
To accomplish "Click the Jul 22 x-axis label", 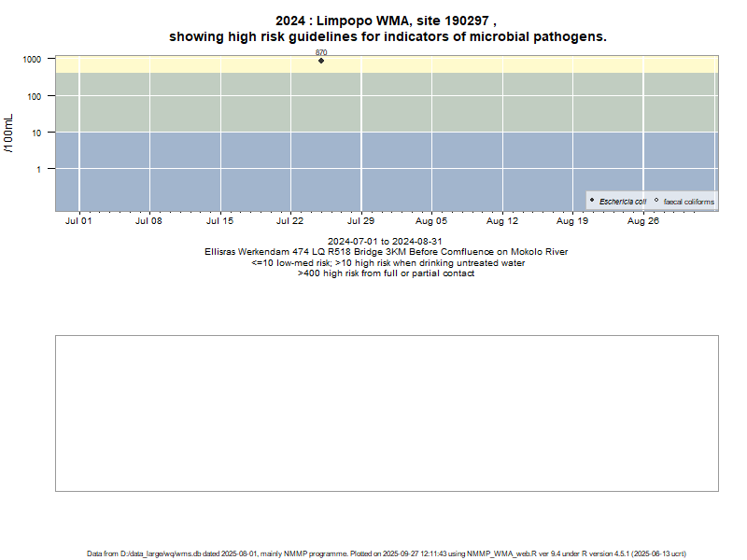I will tap(290, 222).
